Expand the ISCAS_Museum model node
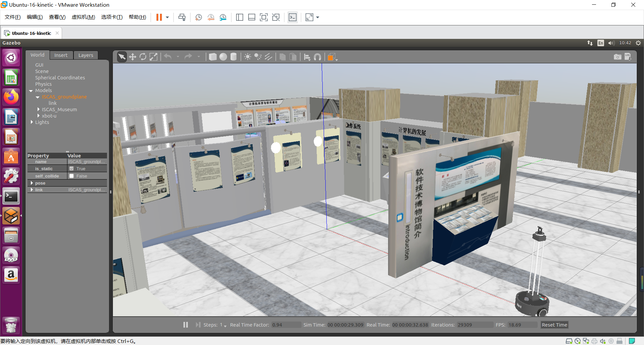Image resolution: width=644 pixels, height=345 pixels. pyautogui.click(x=38, y=110)
